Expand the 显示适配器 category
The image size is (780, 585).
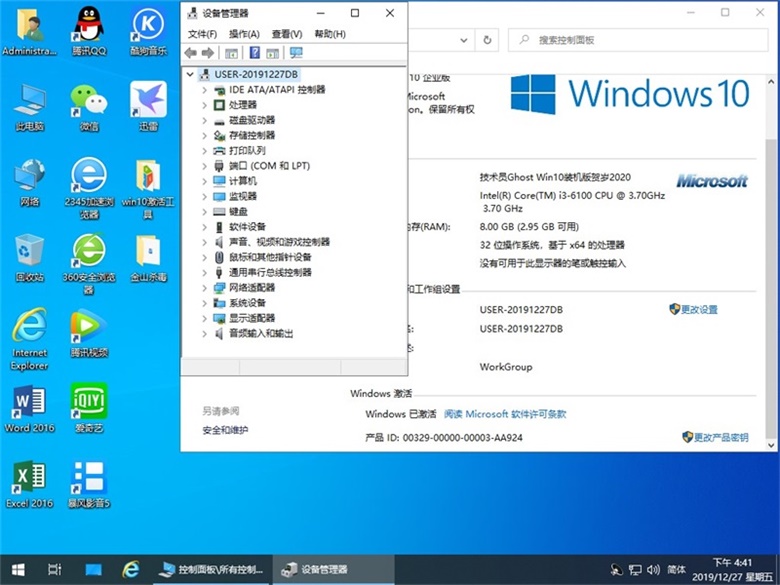(205, 318)
